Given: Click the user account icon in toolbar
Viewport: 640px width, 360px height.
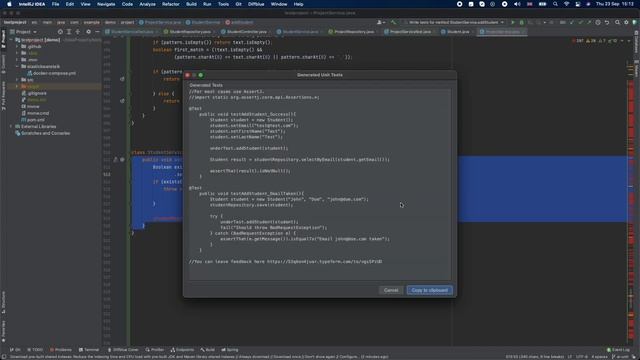Looking at the screenshot, I should (x=380, y=22).
